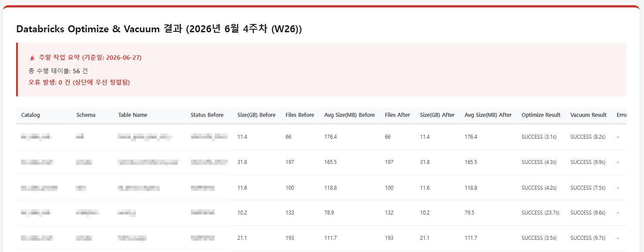The width and height of the screenshot is (644, 252).
Task: Click the '주말 작업 요약 (기준일: 2026-06-27)' line
Action: (90, 58)
